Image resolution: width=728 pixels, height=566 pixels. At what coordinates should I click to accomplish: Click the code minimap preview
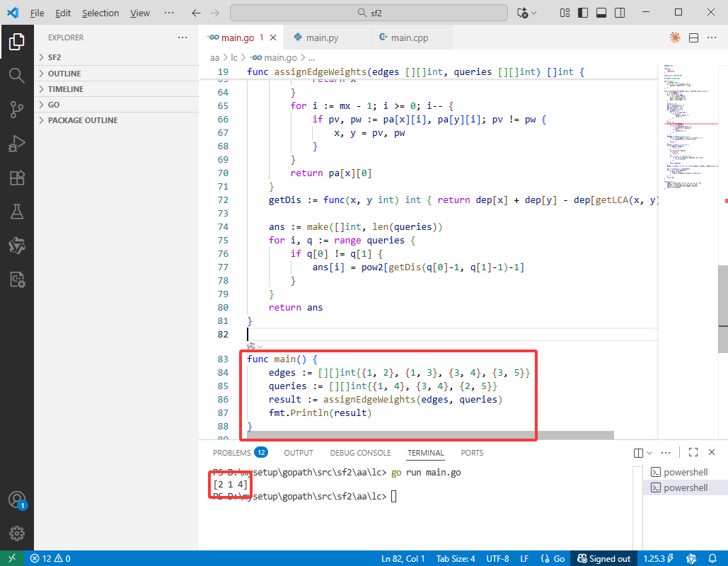click(688, 127)
